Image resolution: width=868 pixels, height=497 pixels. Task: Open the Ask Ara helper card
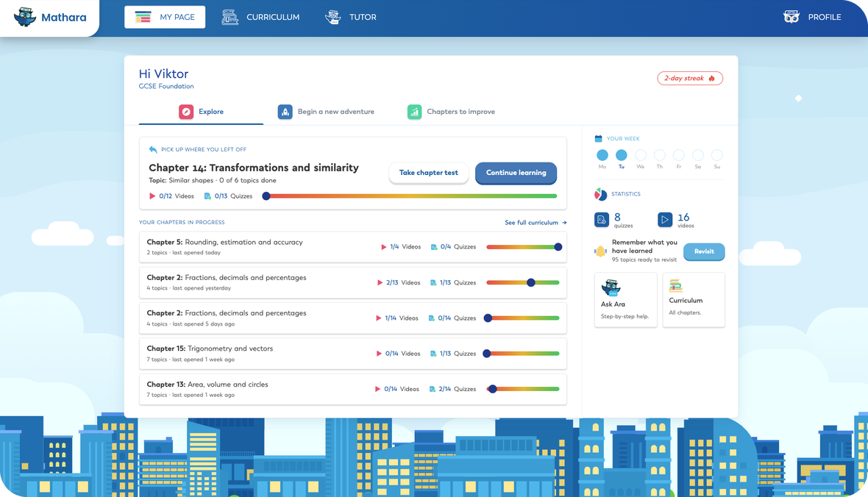tap(625, 300)
